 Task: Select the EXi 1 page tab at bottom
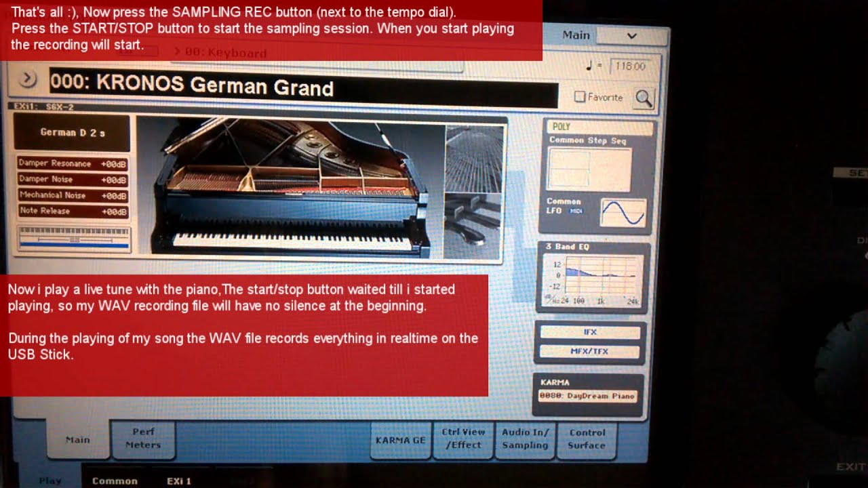(x=179, y=480)
